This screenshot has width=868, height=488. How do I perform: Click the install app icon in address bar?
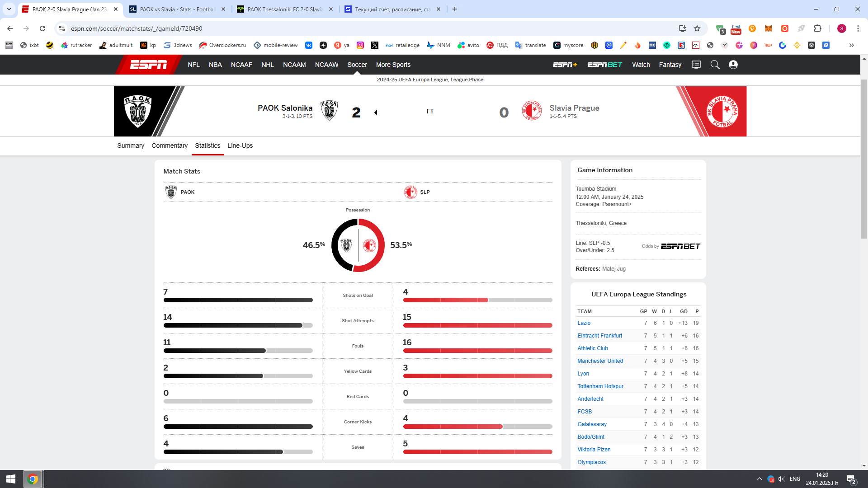(683, 28)
